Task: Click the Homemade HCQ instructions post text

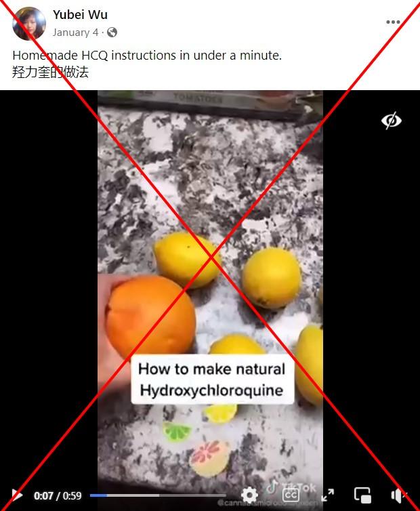Action: 147,56
